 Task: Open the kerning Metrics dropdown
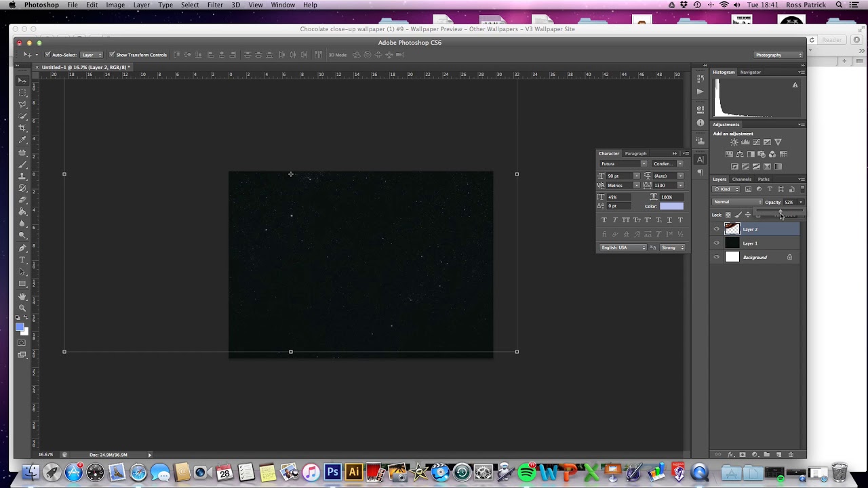[636, 185]
